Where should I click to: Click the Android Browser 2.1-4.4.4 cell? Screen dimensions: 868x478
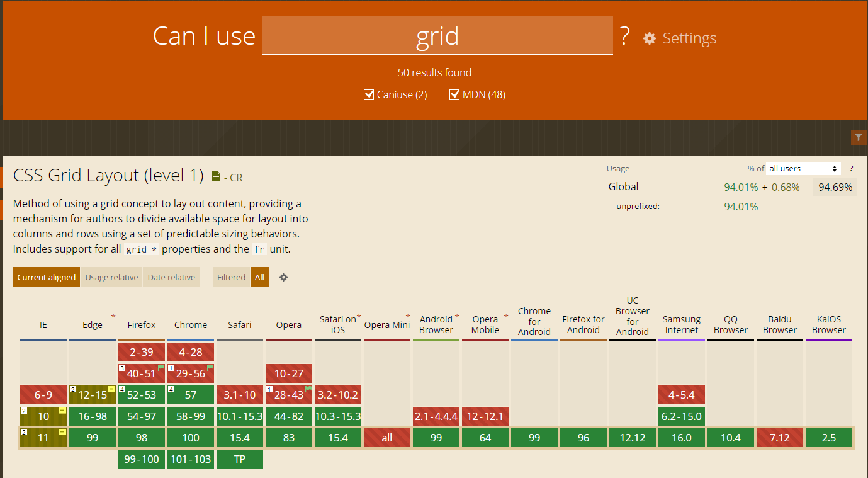pyautogui.click(x=436, y=416)
